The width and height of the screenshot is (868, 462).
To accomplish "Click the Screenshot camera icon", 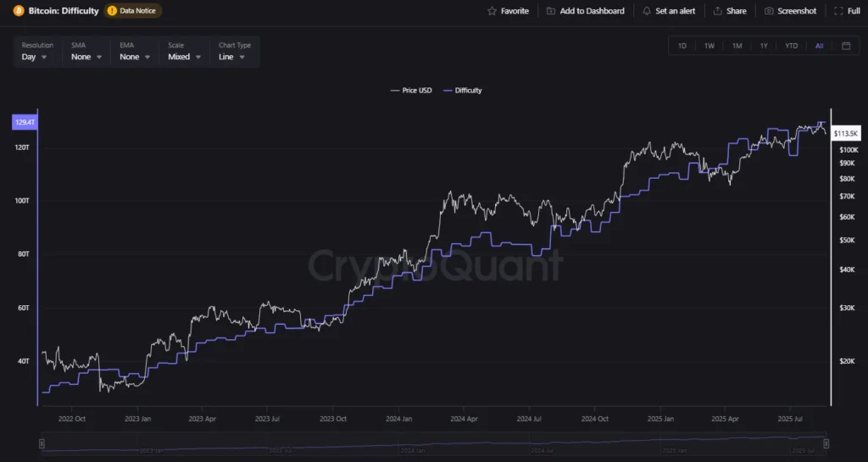I will 769,11.
